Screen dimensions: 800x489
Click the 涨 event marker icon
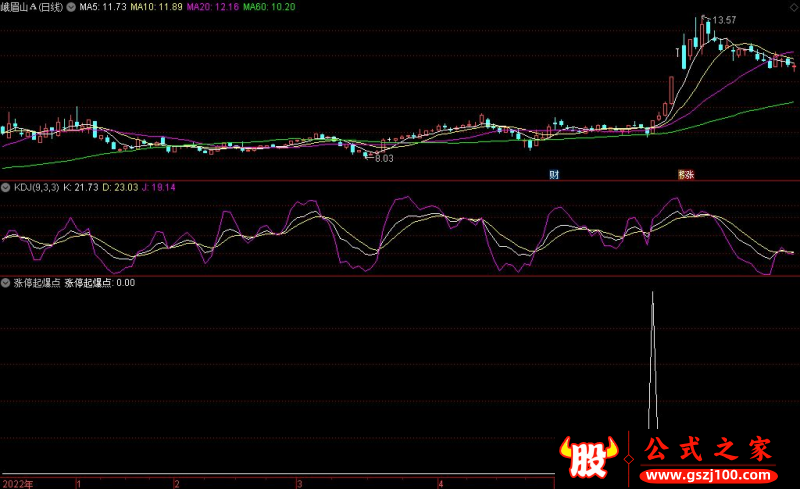(x=686, y=175)
